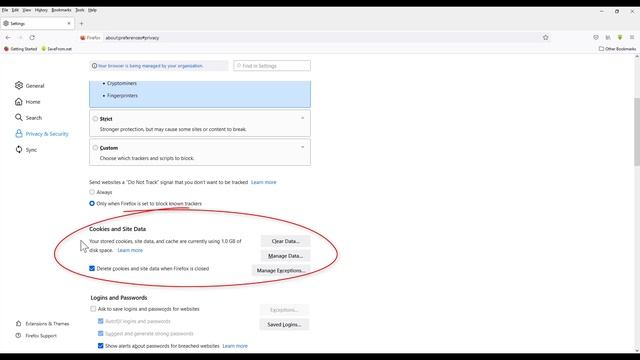Open the Tools menu

pyautogui.click(x=80, y=10)
